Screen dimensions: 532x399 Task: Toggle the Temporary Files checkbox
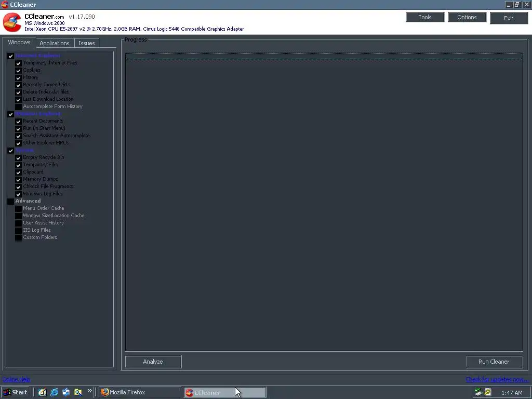click(x=18, y=165)
